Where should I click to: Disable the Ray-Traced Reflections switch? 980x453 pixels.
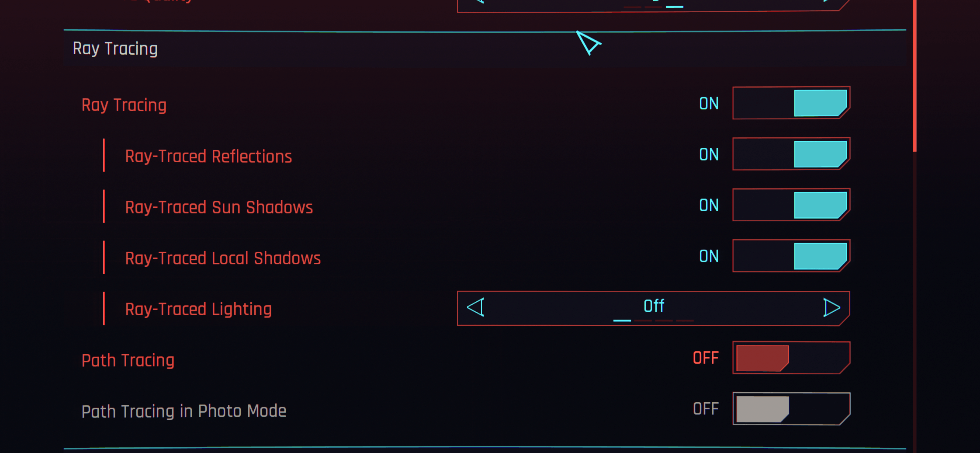click(x=791, y=154)
